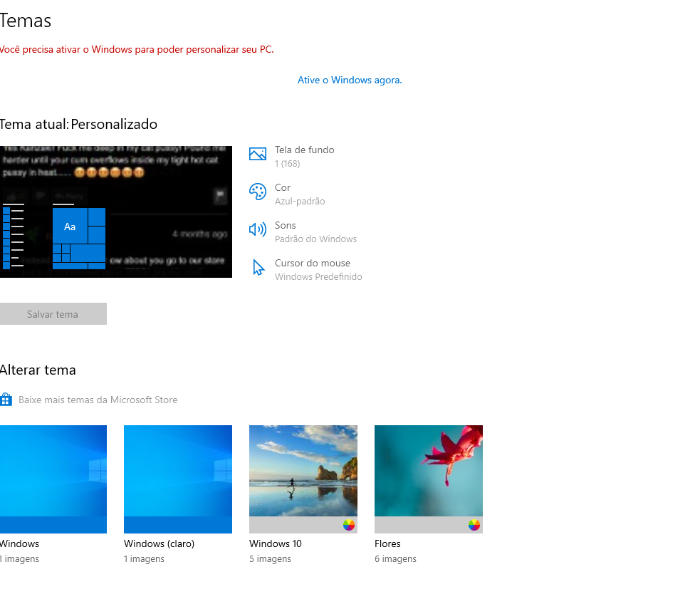Select the Windows (claro) theme thumbnail
Image resolution: width=700 pixels, height=604 pixels.
tap(178, 479)
